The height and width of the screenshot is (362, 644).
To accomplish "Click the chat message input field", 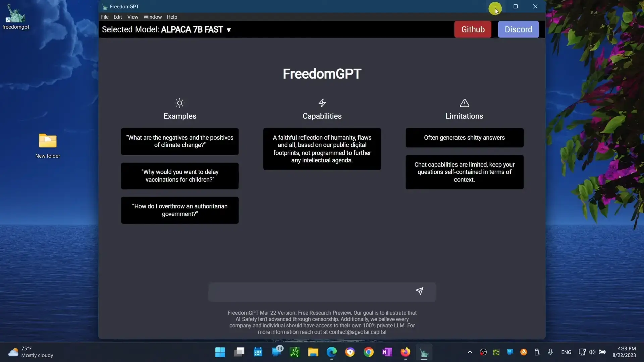I will coord(312,292).
